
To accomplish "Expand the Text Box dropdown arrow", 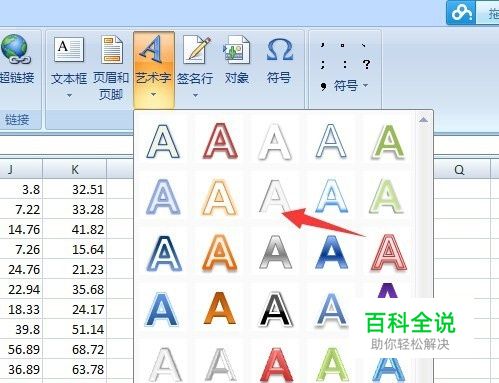I will tap(69, 95).
